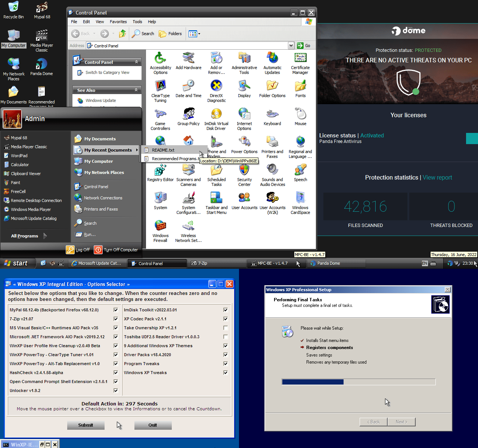Open the address bar dropdown list

pos(291,45)
